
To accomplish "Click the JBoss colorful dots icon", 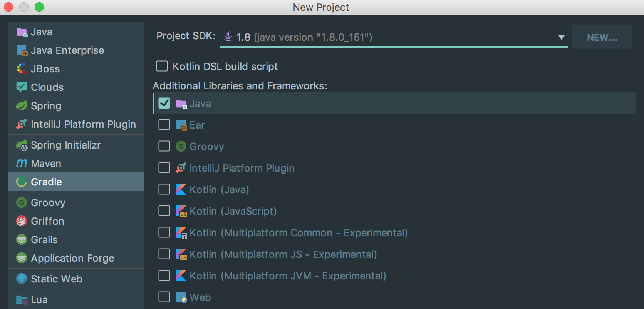I will pos(22,69).
